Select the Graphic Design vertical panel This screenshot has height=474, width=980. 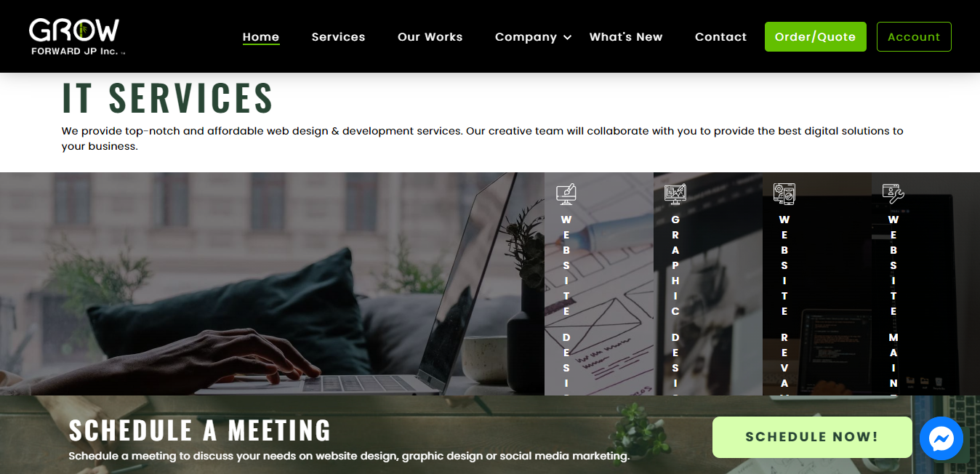pyautogui.click(x=708, y=284)
